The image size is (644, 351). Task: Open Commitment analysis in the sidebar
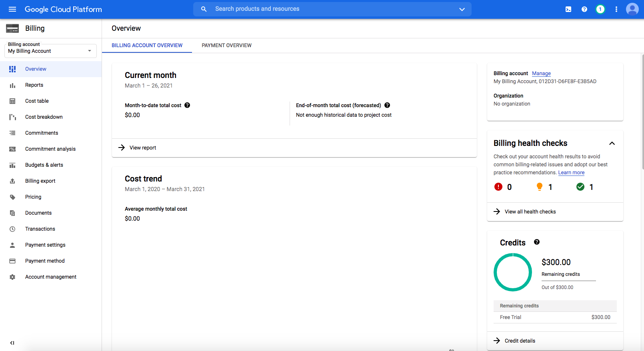(51, 149)
